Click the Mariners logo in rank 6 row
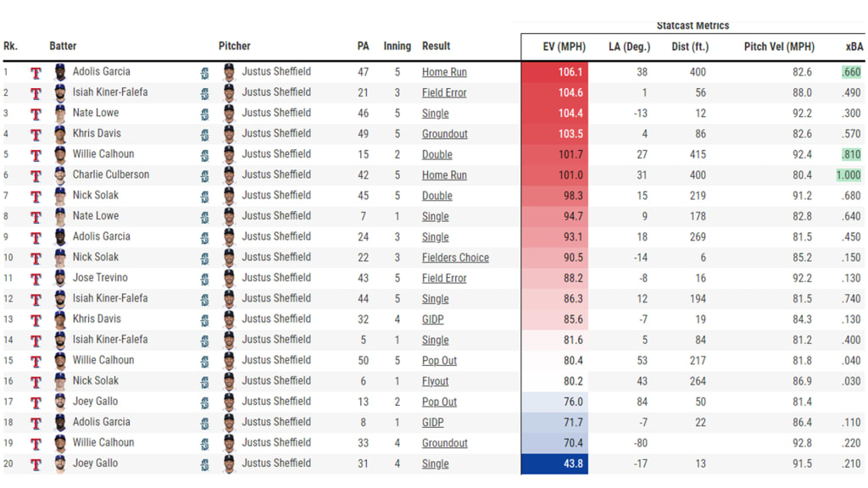The image size is (868, 488). click(x=204, y=176)
